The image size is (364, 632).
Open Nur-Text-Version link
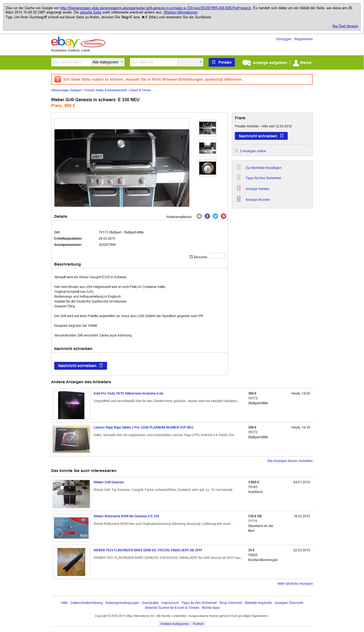tap(345, 26)
